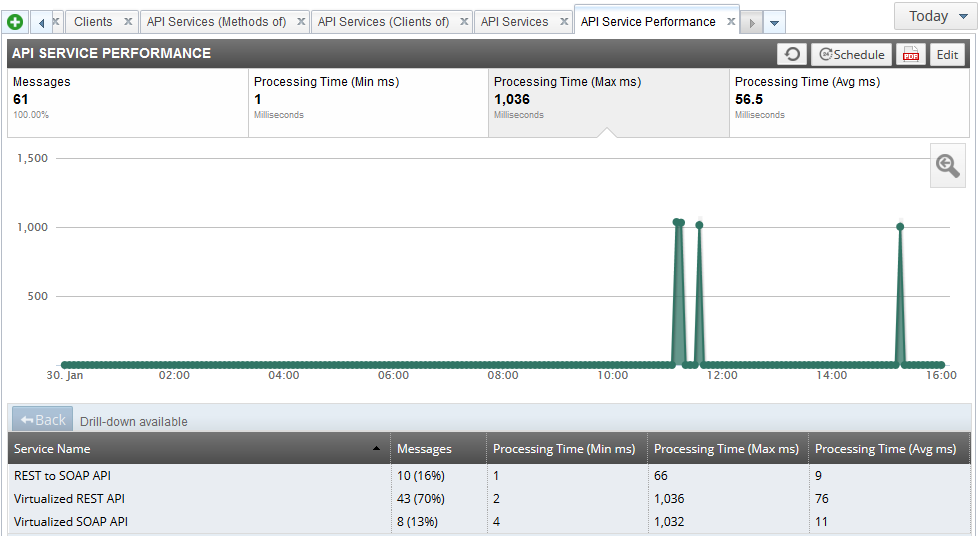Open the tab list dropdown arrow
Screen dimensions: 980x536
point(774,23)
